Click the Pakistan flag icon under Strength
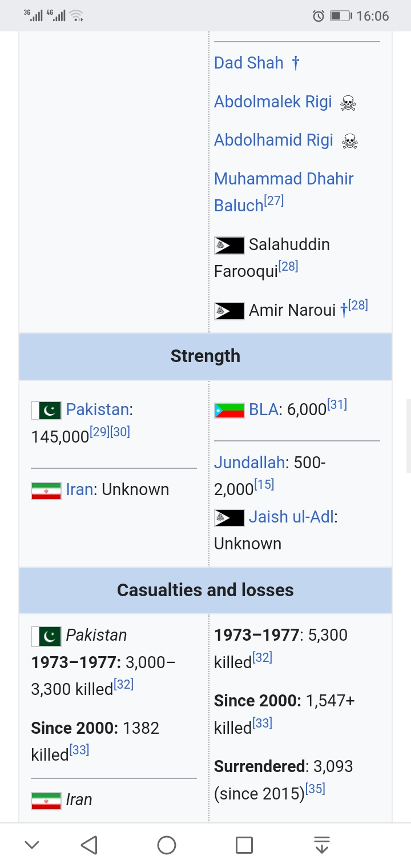This screenshot has height=868, width=411. click(46, 410)
